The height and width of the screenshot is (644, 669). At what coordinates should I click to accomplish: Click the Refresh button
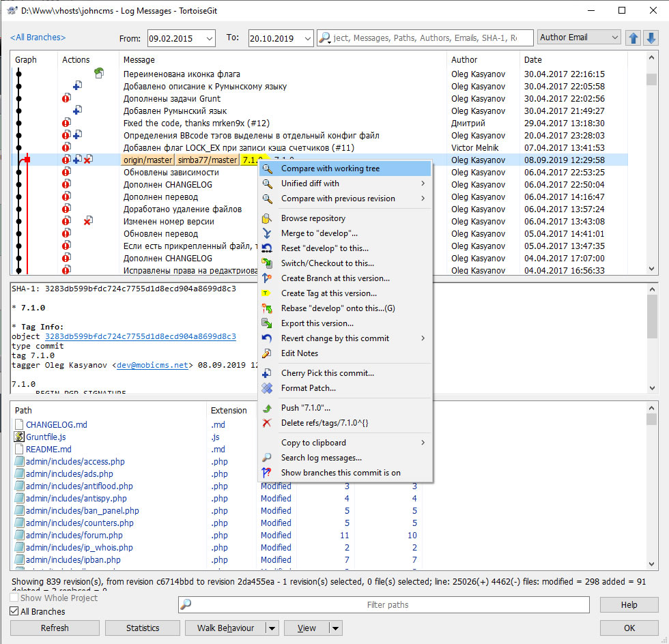coord(55,628)
